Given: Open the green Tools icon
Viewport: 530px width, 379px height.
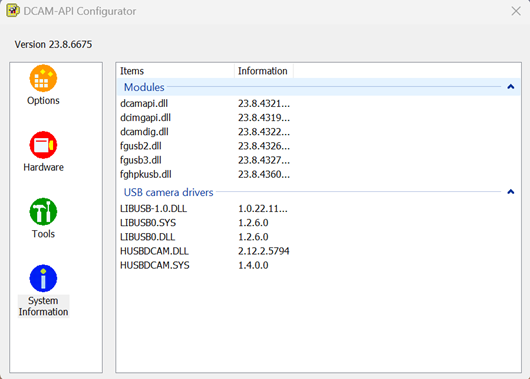Looking at the screenshot, I should click(x=43, y=212).
